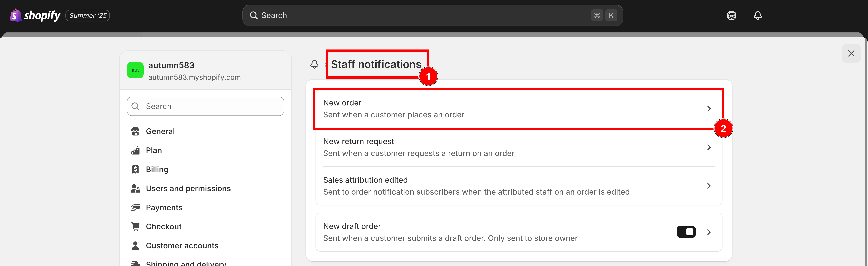
Task: Click the bell breadcrumb icon beside Staff notifications
Action: pyautogui.click(x=314, y=64)
